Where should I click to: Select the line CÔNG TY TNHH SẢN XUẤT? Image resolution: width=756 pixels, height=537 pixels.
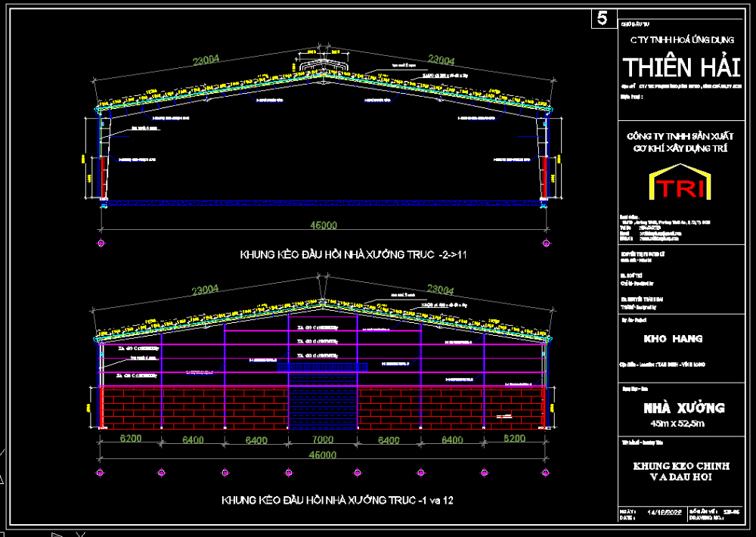pos(680,137)
